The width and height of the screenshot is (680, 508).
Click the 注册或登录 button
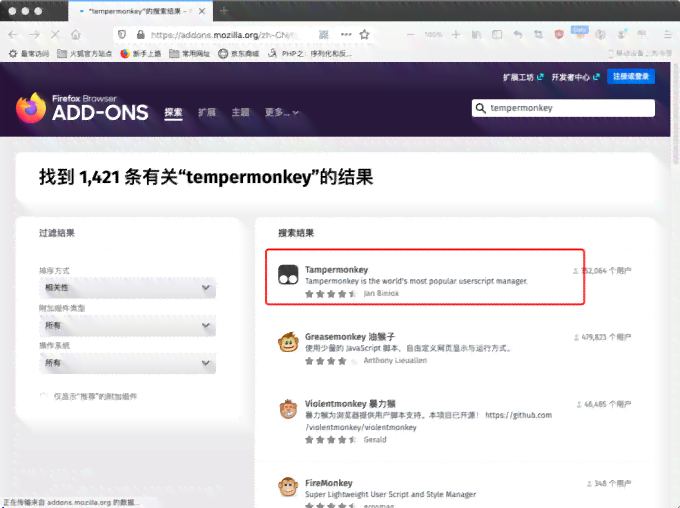pos(631,76)
